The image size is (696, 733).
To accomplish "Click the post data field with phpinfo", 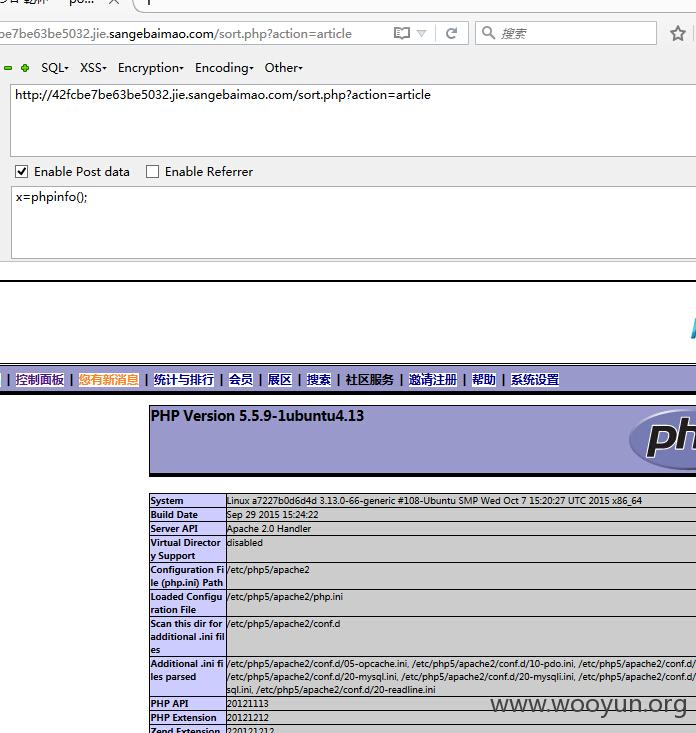I will point(353,223).
